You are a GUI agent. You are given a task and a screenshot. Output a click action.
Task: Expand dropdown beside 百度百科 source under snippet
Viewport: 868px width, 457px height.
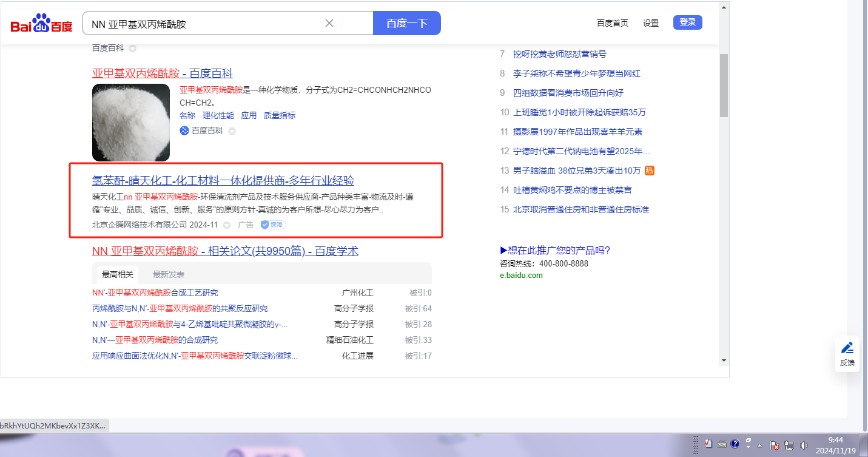tap(232, 131)
